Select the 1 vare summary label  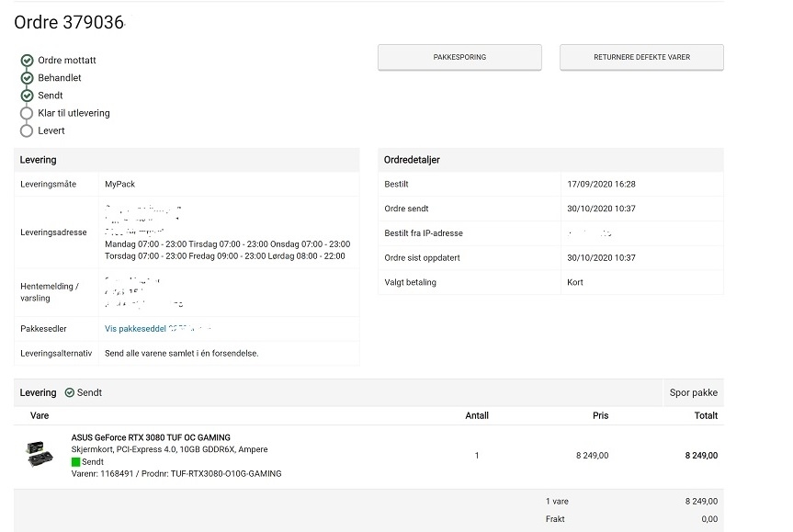click(557, 501)
